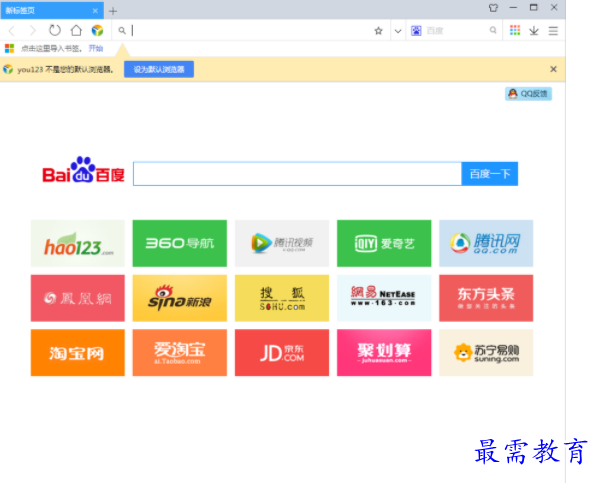
Task: Minimize the browser window
Action: point(513,8)
